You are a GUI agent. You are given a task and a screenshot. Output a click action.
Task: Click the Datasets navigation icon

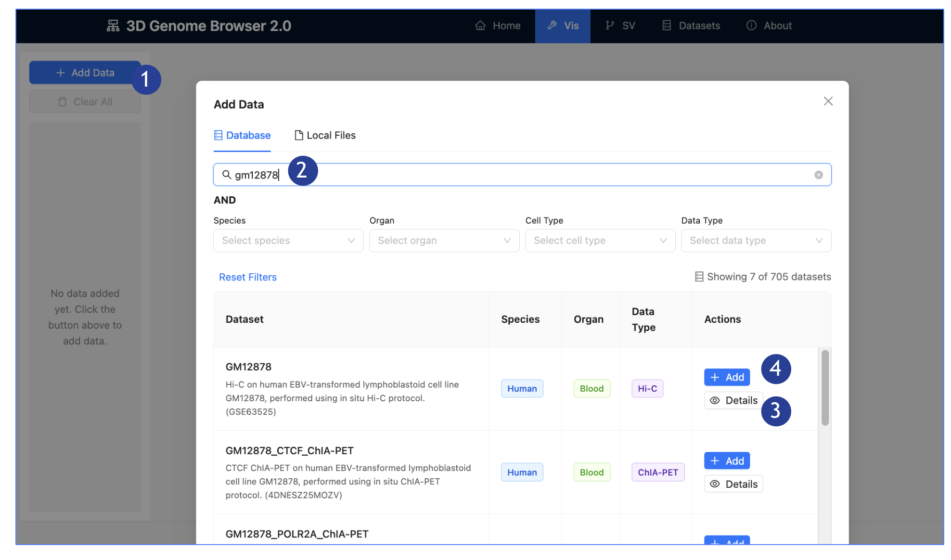tap(667, 25)
